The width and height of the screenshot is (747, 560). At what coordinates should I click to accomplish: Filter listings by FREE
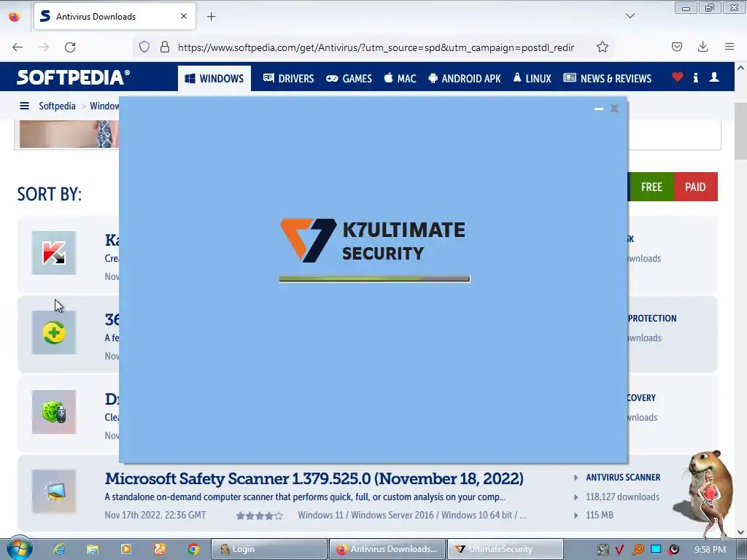pyautogui.click(x=651, y=187)
